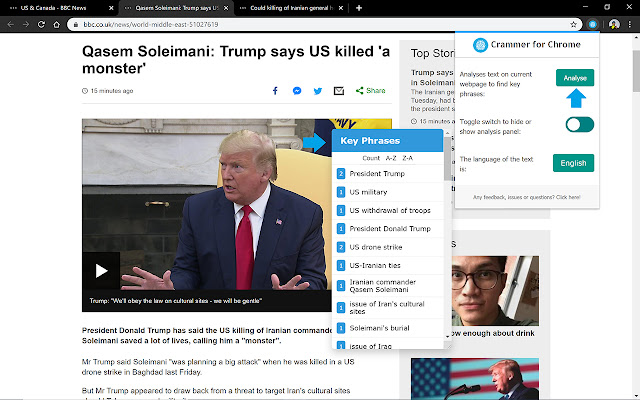This screenshot has width=640, height=400.
Task: Close the Qasem Soleimani tab
Action: pyautogui.click(x=226, y=8)
